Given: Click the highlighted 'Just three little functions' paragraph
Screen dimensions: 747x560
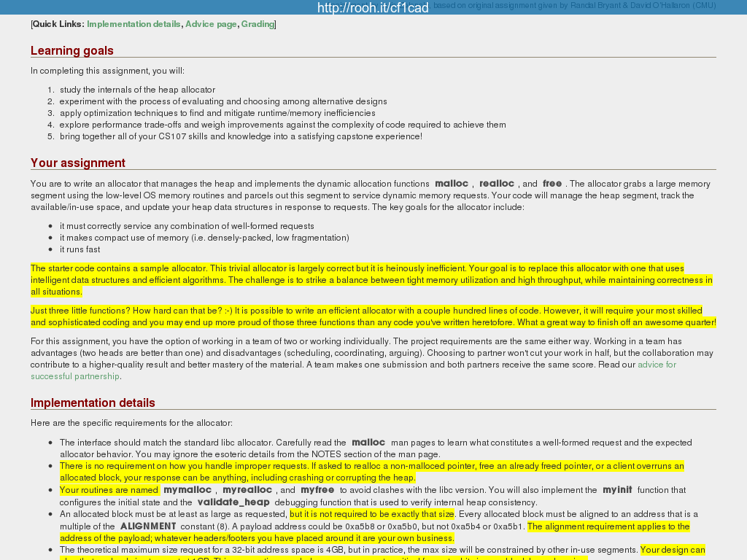Looking at the screenshot, I should [x=365, y=316].
